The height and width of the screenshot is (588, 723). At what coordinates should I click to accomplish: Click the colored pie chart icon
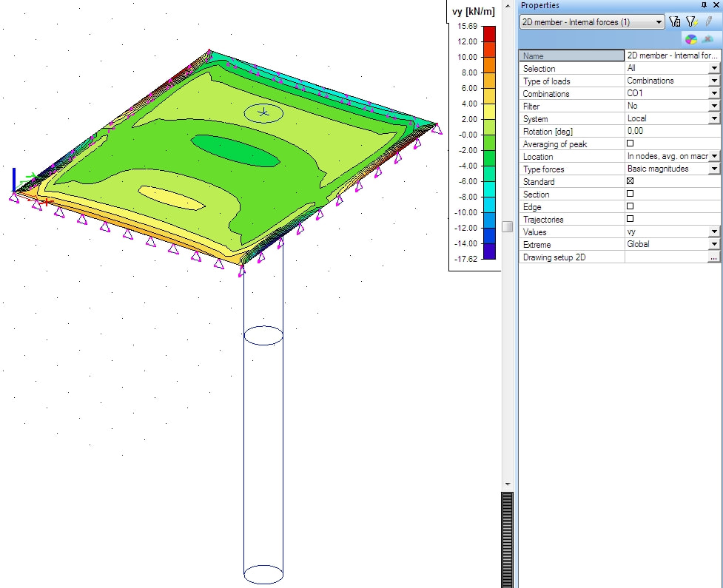[x=691, y=38]
